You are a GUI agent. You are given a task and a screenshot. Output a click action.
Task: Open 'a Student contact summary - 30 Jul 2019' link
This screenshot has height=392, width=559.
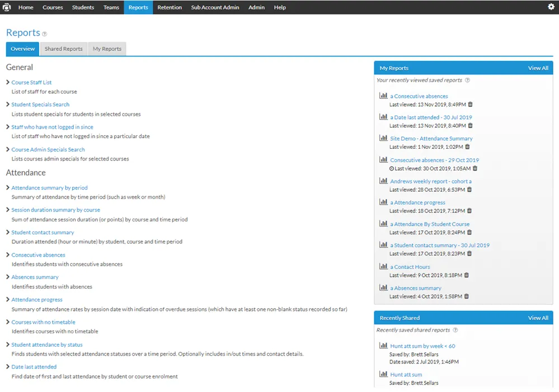pyautogui.click(x=440, y=245)
